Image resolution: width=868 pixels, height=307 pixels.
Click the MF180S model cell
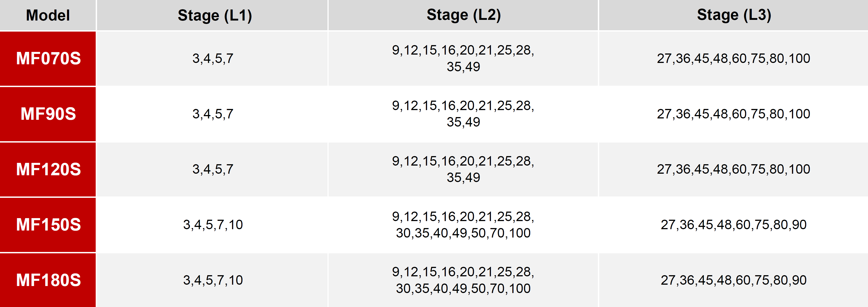[48, 280]
